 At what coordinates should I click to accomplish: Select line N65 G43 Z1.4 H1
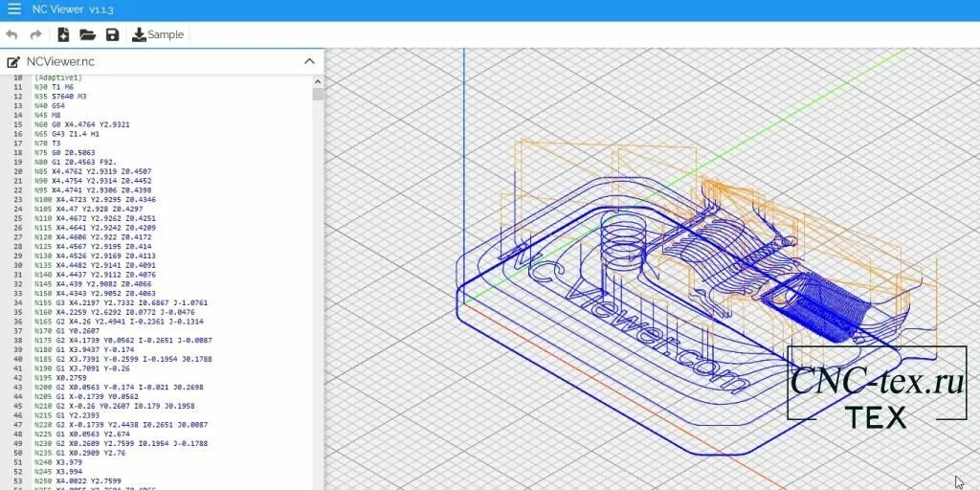(67, 134)
